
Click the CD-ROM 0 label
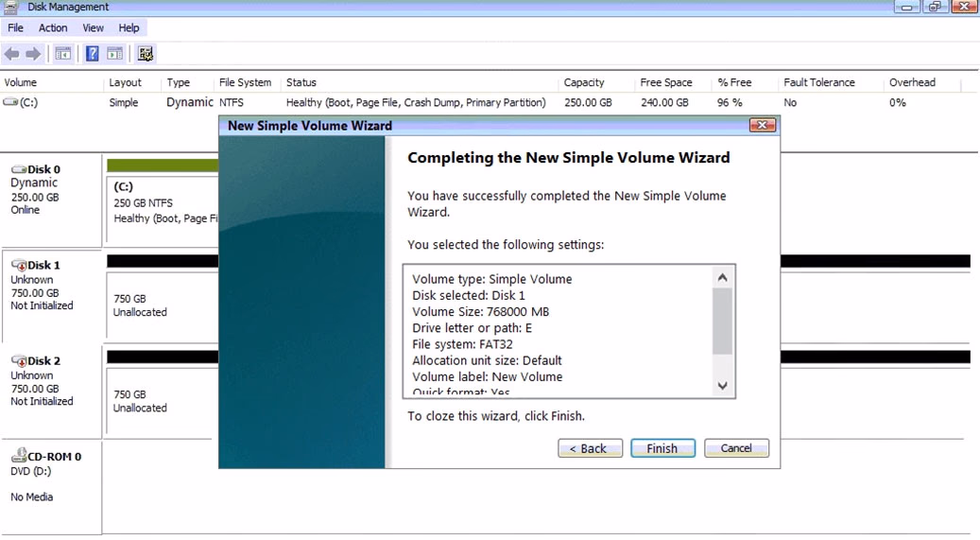click(55, 457)
